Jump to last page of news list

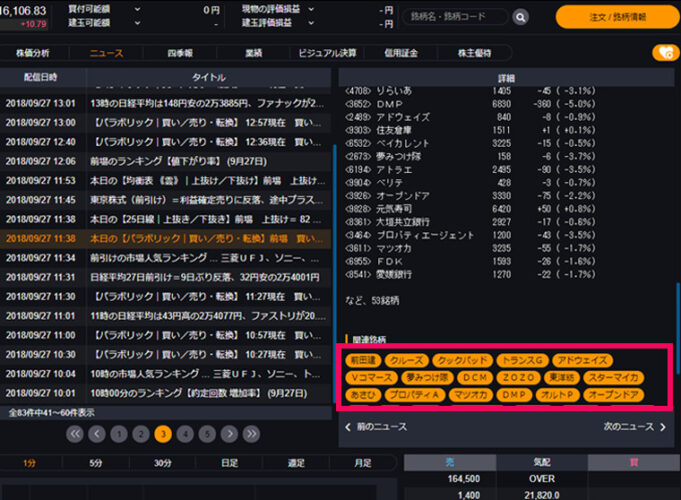pyautogui.click(x=251, y=434)
